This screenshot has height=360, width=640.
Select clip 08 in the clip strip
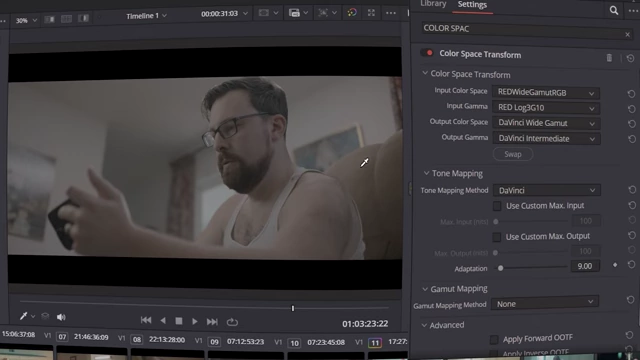137,340
